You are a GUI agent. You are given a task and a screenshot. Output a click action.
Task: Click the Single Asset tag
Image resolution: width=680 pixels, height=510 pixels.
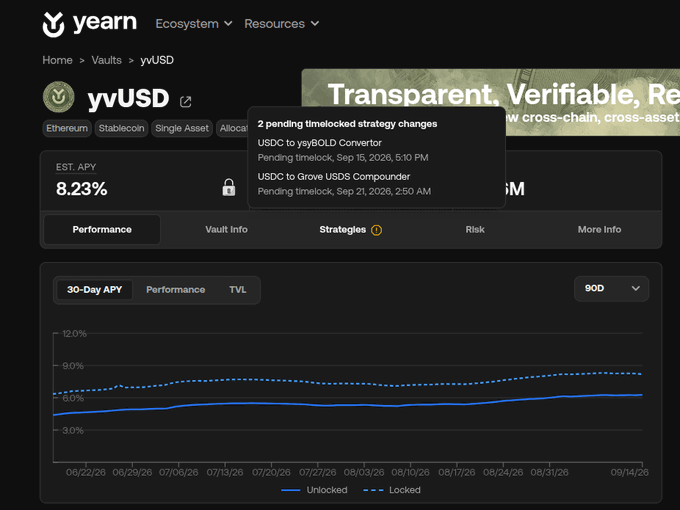pos(182,128)
